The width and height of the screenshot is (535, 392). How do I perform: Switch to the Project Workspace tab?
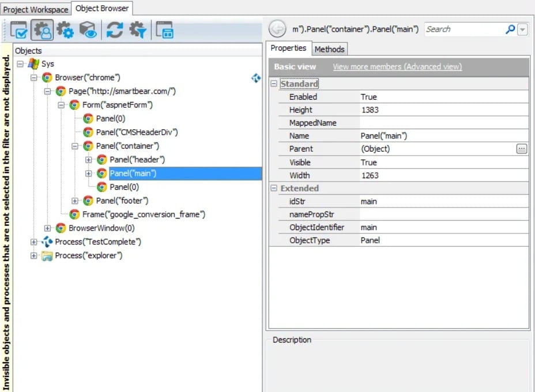(36, 9)
